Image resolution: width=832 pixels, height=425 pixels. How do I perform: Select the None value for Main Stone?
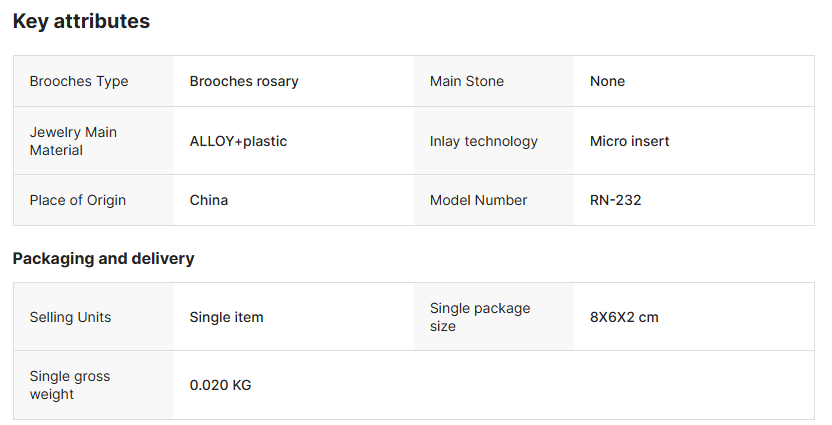607,81
